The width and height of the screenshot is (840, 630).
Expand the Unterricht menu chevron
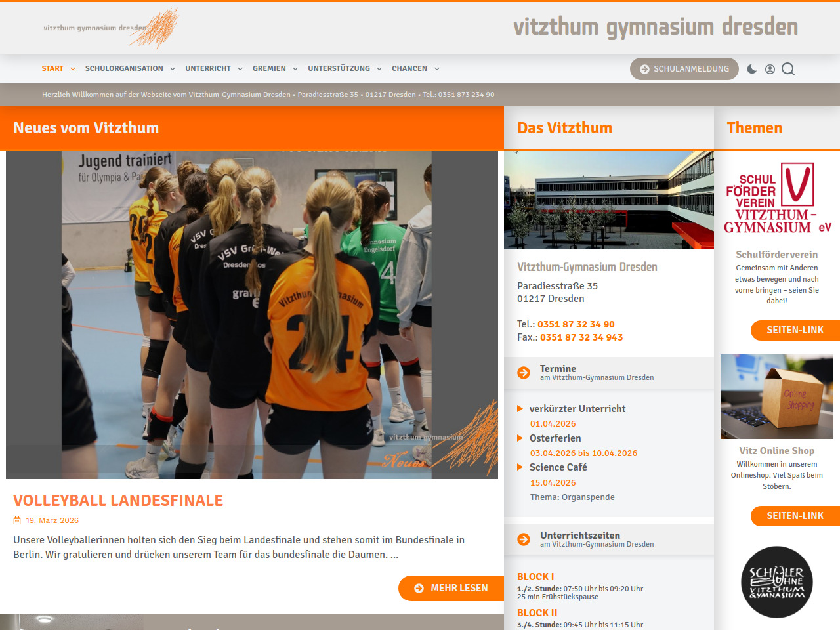[x=240, y=69]
